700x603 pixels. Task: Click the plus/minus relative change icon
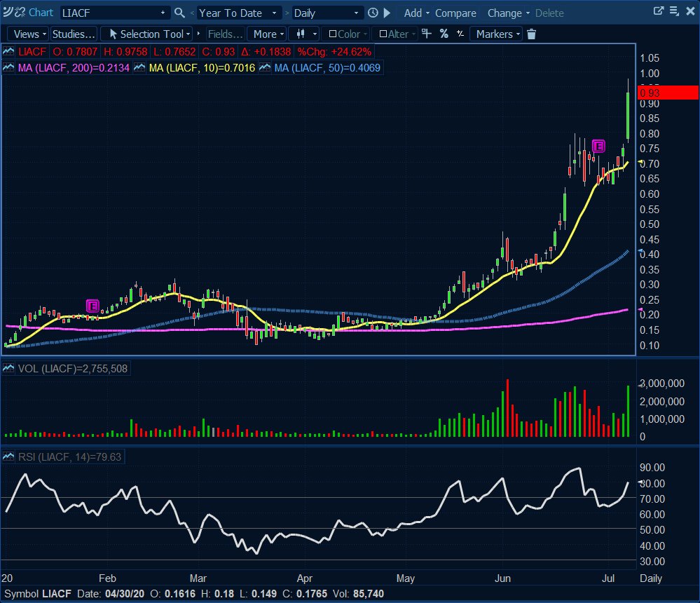coord(460,34)
